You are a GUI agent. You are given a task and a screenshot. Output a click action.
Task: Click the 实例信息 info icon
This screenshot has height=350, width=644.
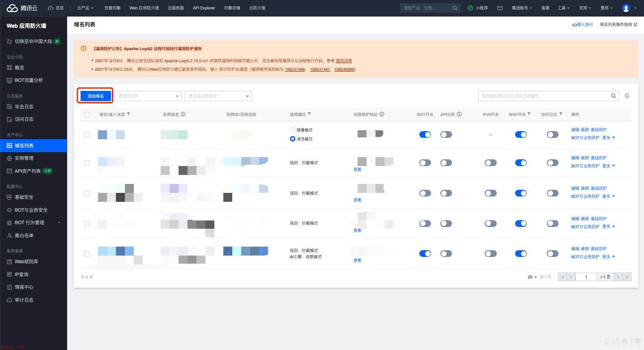(183, 114)
